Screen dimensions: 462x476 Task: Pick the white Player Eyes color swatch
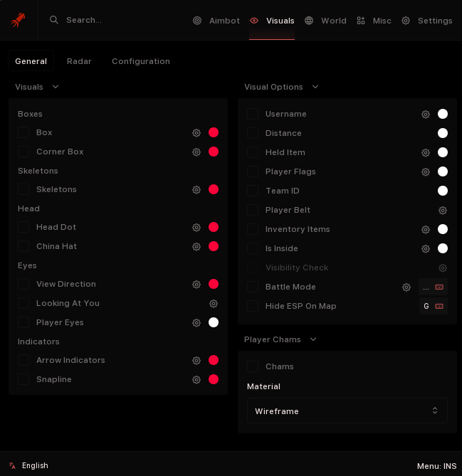pos(214,322)
